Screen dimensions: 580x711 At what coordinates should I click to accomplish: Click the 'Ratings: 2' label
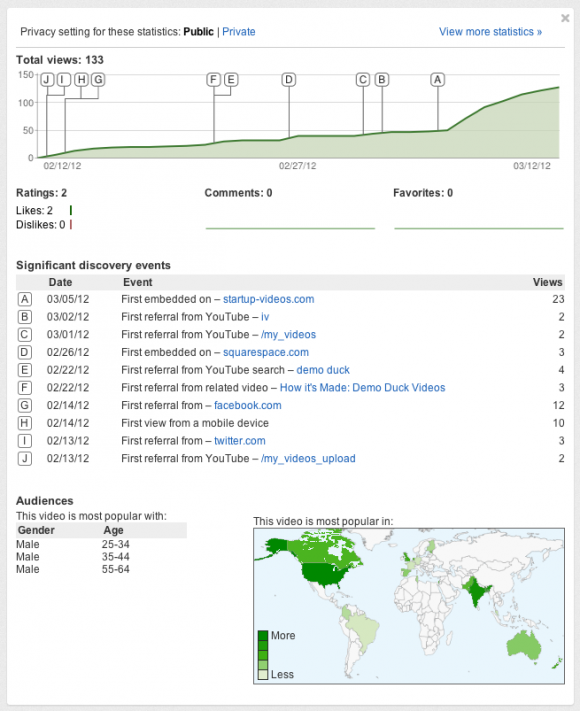pyautogui.click(x=41, y=193)
